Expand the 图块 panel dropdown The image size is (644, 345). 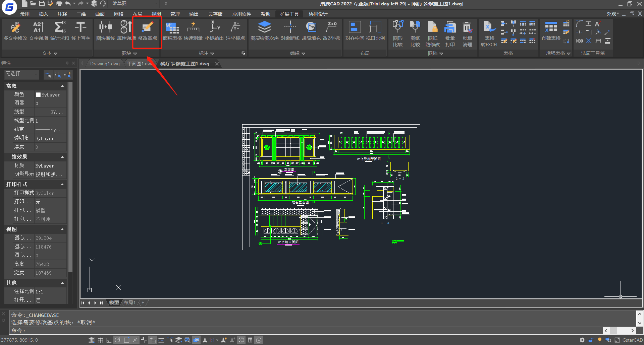(129, 53)
